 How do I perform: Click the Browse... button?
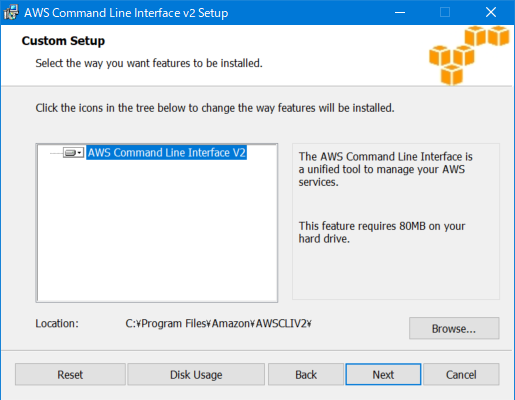tap(454, 328)
